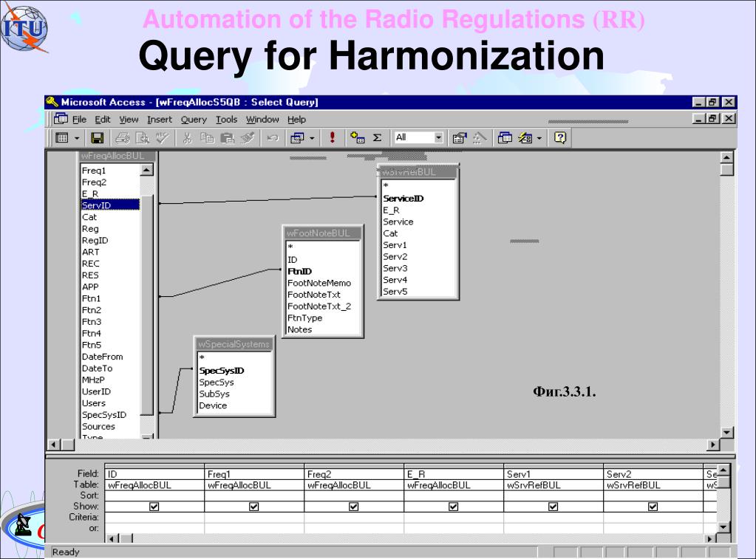Click design pane horizontal scrollbar left arrow

pos(53,445)
